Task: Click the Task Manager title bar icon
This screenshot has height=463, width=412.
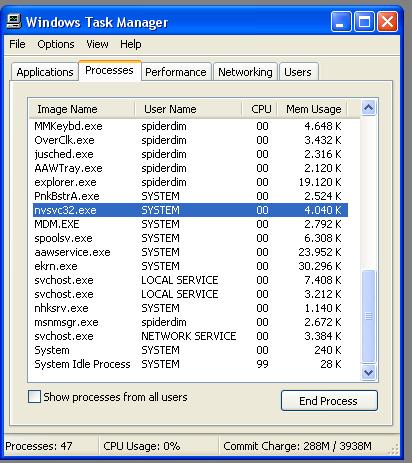Action: (13, 22)
